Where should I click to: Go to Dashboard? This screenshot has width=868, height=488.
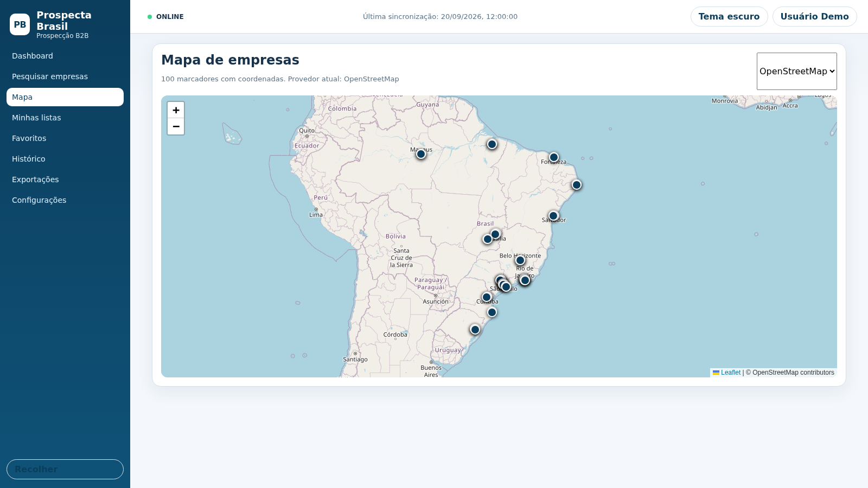[65, 56]
